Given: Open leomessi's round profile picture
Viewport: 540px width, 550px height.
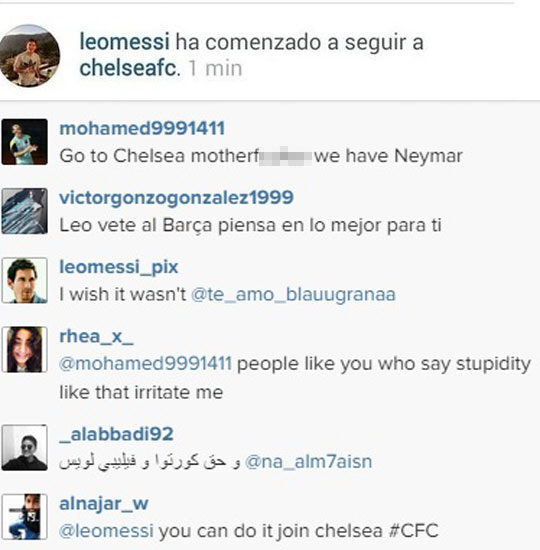Looking at the screenshot, I should pyautogui.click(x=29, y=55).
